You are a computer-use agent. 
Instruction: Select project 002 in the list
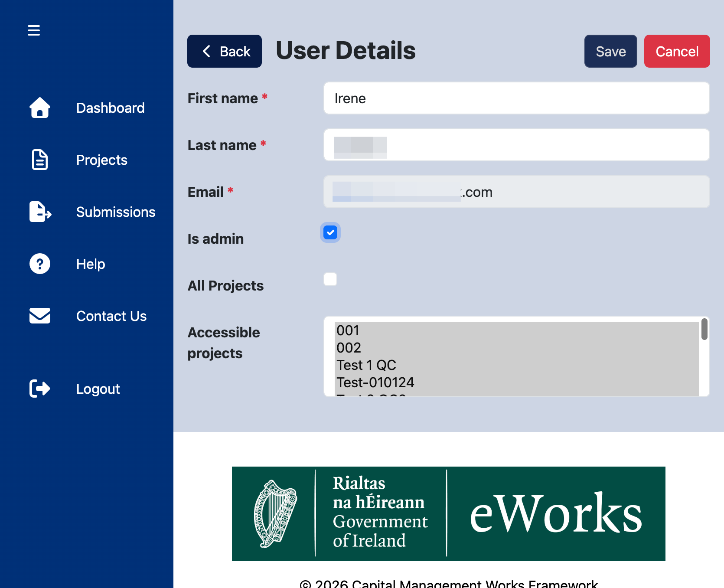click(517, 348)
